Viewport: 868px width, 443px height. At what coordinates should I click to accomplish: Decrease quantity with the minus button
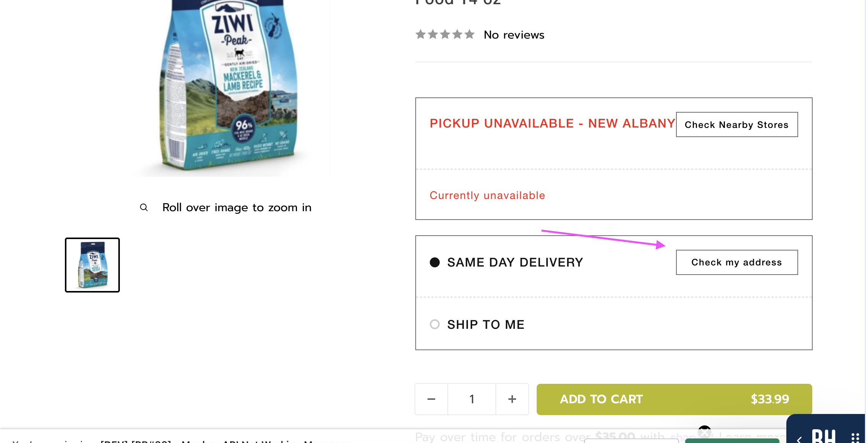[x=431, y=399]
